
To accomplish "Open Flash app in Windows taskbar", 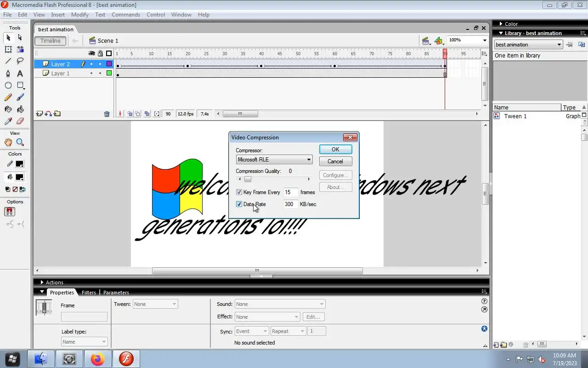I will pyautogui.click(x=126, y=359).
